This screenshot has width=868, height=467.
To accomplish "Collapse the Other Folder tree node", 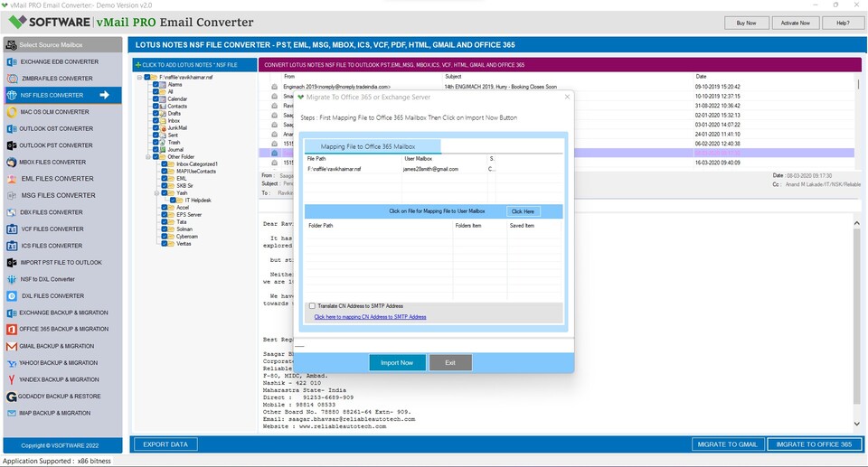I will tap(148, 157).
